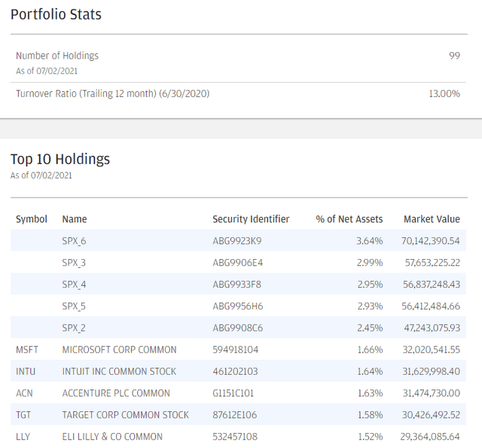Image resolution: width=482 pixels, height=448 pixels.
Task: Click the Portfolio Stats heading
Action: [56, 14]
